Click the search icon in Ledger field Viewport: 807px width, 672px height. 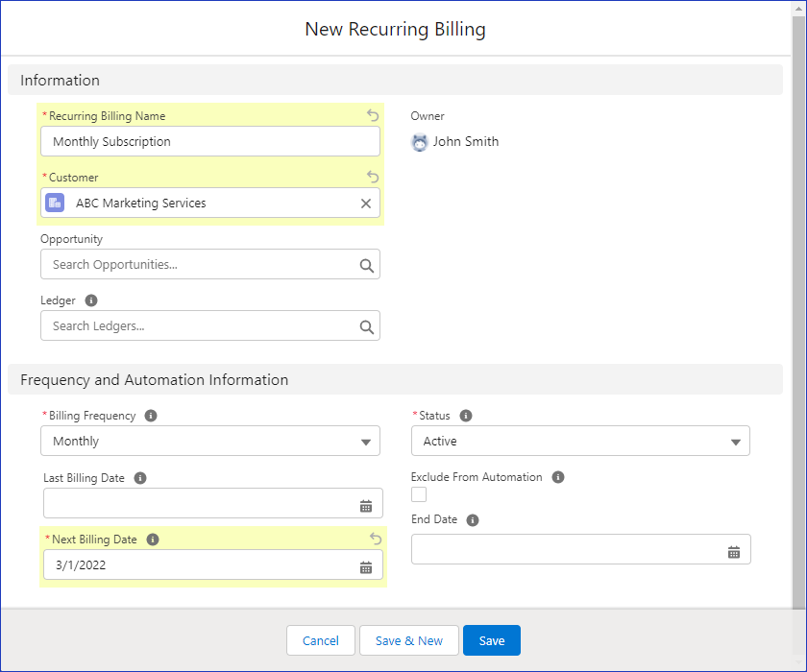point(366,326)
